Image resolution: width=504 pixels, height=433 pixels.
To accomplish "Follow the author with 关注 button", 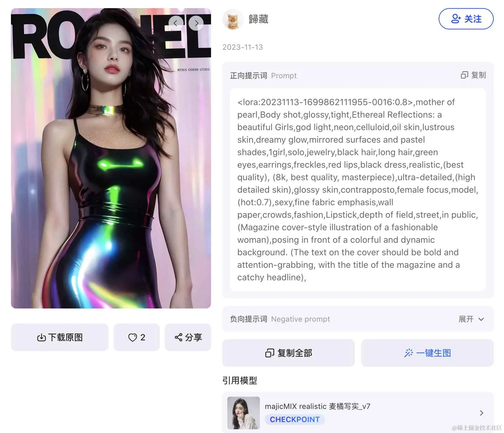I will tap(466, 19).
